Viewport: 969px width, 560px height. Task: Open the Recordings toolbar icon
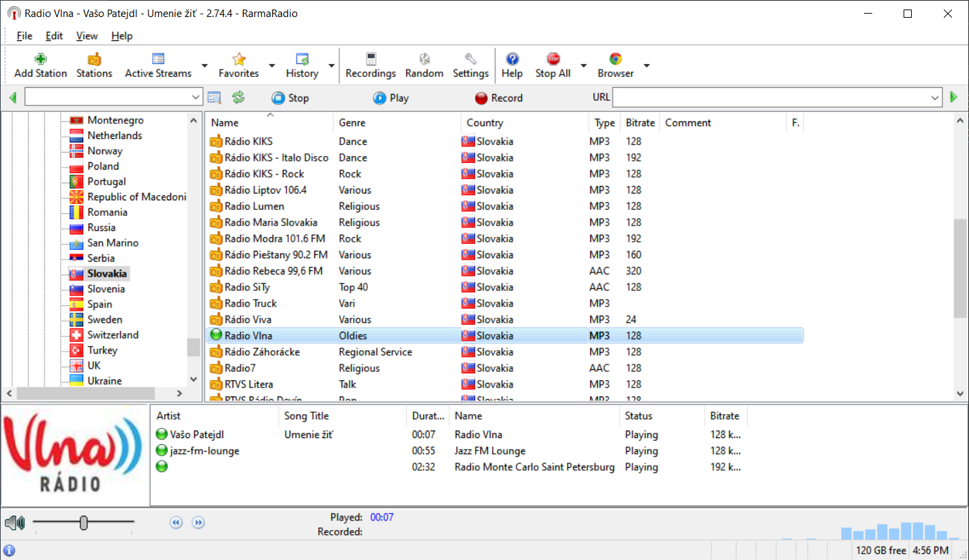(370, 59)
